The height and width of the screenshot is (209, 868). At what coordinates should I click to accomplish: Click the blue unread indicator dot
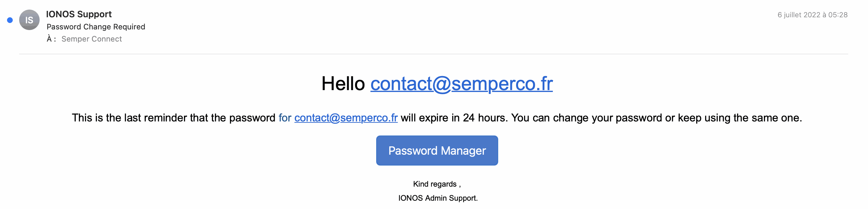click(10, 20)
